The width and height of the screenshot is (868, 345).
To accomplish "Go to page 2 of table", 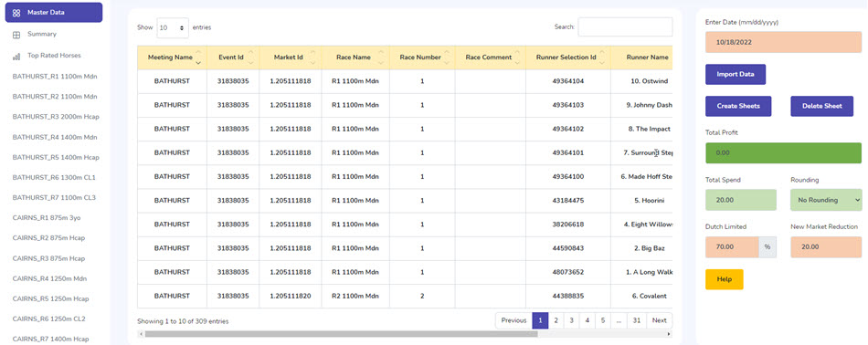I will click(556, 320).
